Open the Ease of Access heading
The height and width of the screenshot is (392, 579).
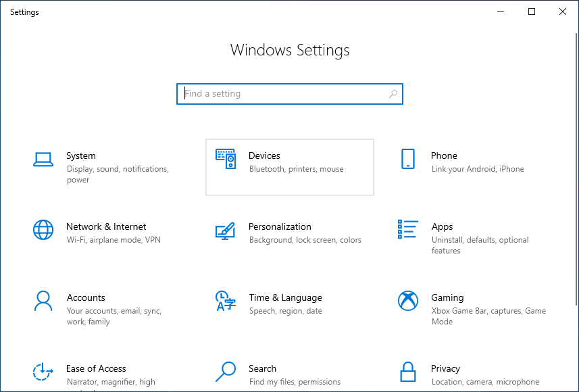tap(96, 368)
